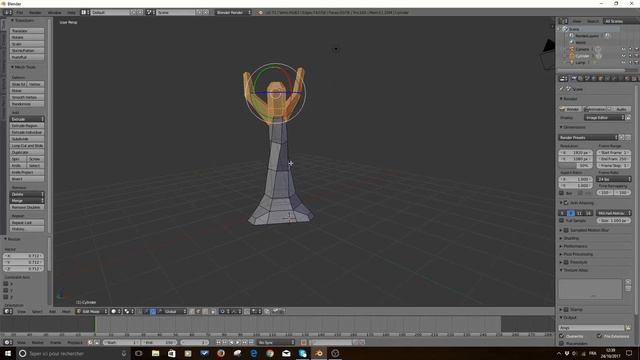Viewport: 640px width, 360px height.
Task: Toggle the Anti-Aliasing checkbox
Action: coord(566,203)
